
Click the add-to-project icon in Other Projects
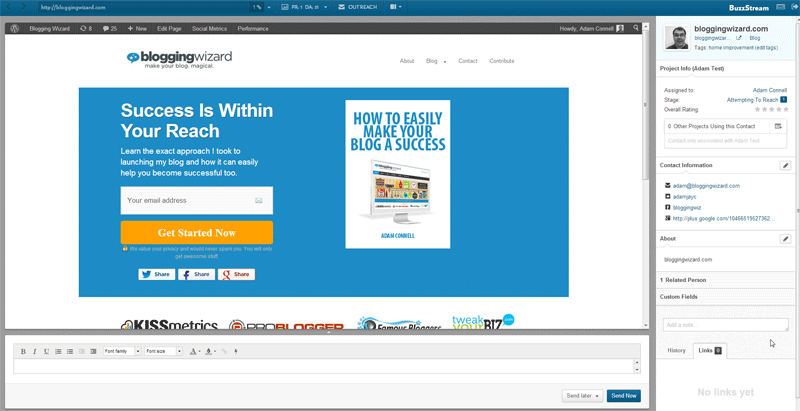click(778, 126)
